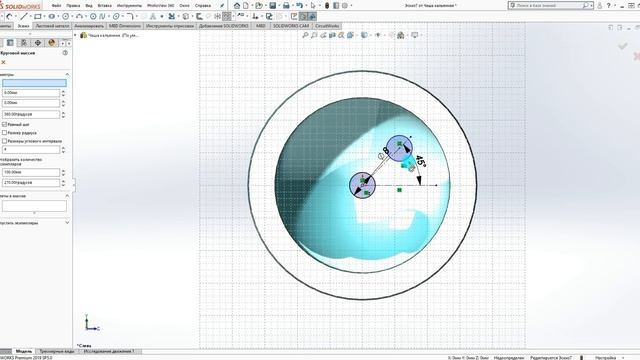Select the Trim Entities tool

point(171,16)
